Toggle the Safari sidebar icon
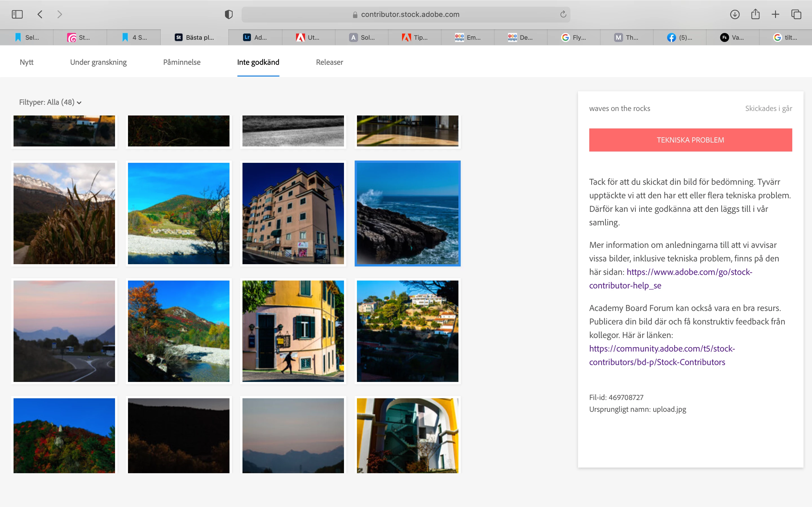This screenshot has height=507, width=812. [17, 14]
